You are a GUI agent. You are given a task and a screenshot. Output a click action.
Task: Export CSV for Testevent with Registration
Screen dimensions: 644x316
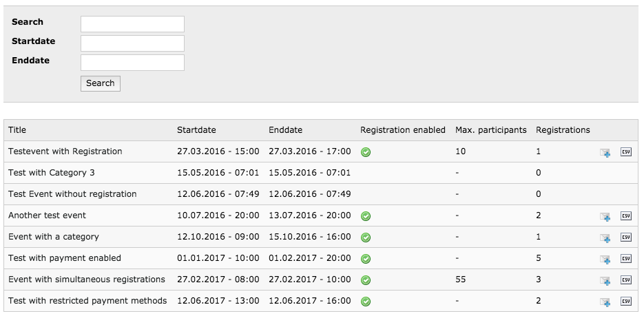tap(625, 152)
